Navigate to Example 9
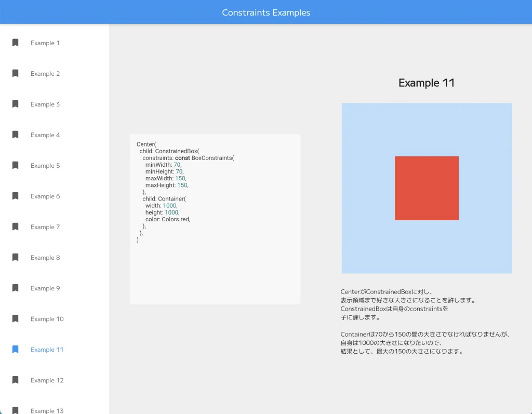532x414 pixels. [45, 288]
